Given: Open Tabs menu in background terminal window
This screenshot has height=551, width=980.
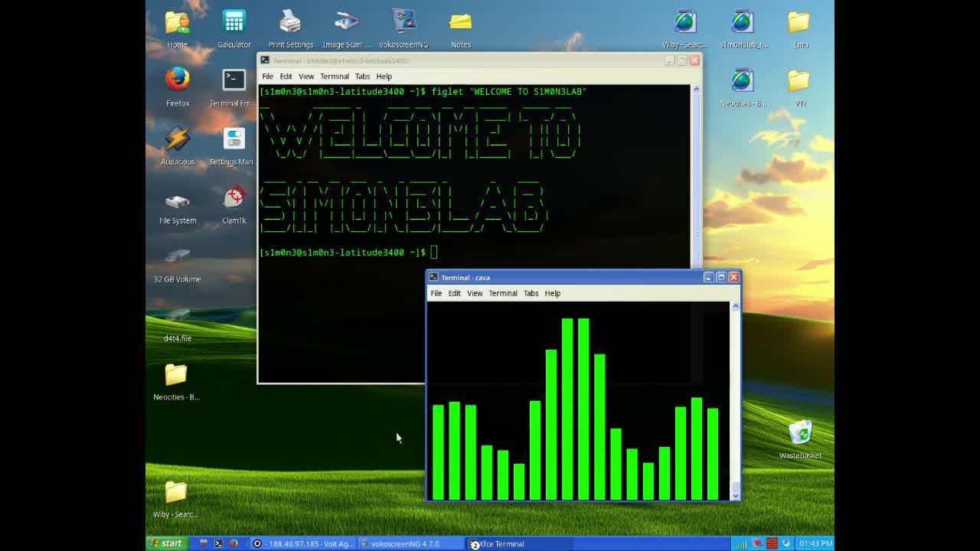Looking at the screenshot, I should (x=362, y=77).
